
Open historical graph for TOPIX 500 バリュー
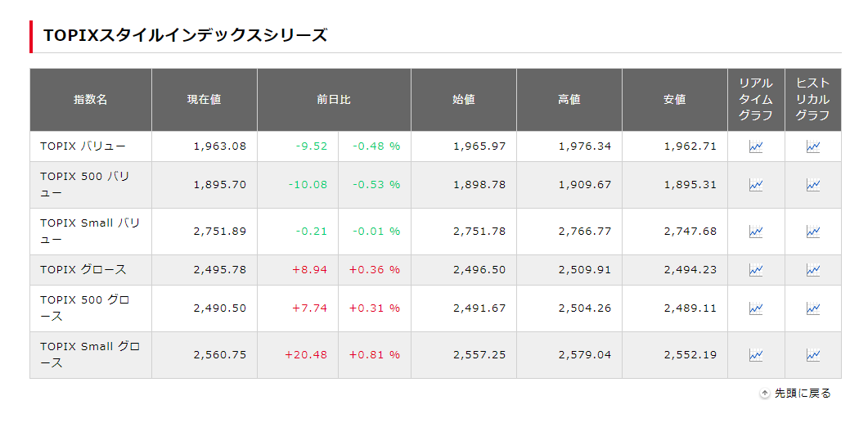(812, 185)
